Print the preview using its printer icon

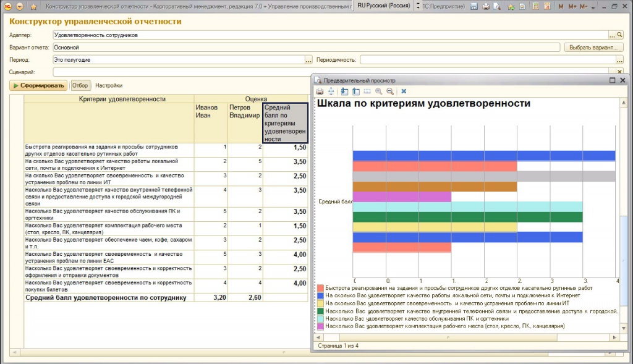320,91
